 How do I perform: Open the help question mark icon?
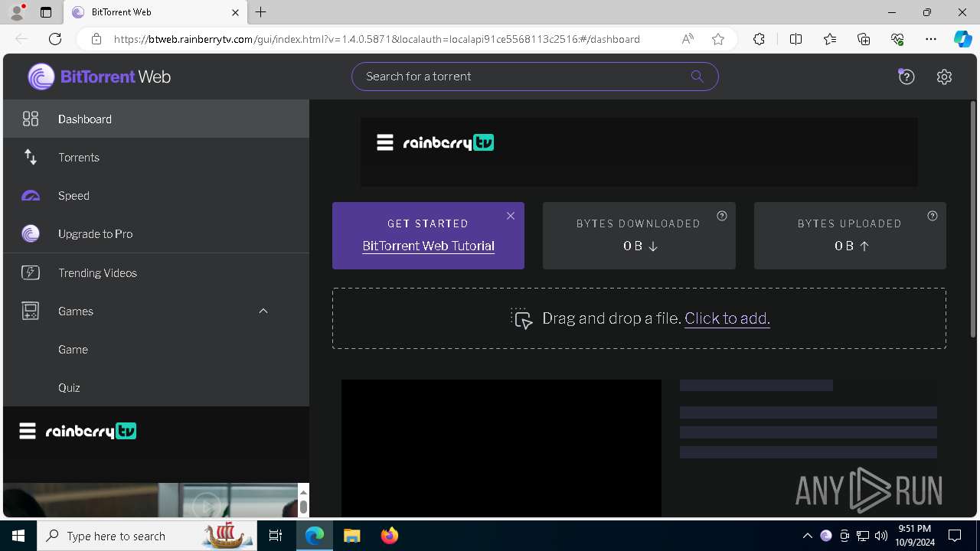pyautogui.click(x=906, y=77)
